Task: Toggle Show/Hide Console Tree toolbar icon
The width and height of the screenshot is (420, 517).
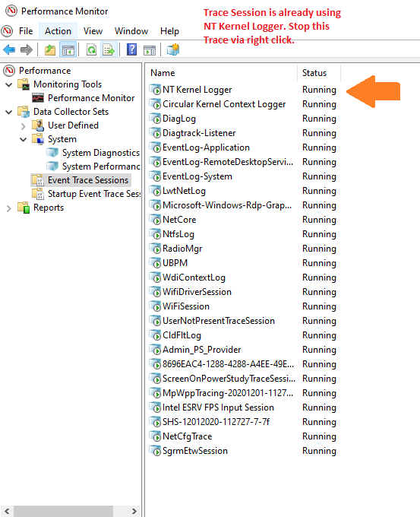Action: [x=68, y=50]
